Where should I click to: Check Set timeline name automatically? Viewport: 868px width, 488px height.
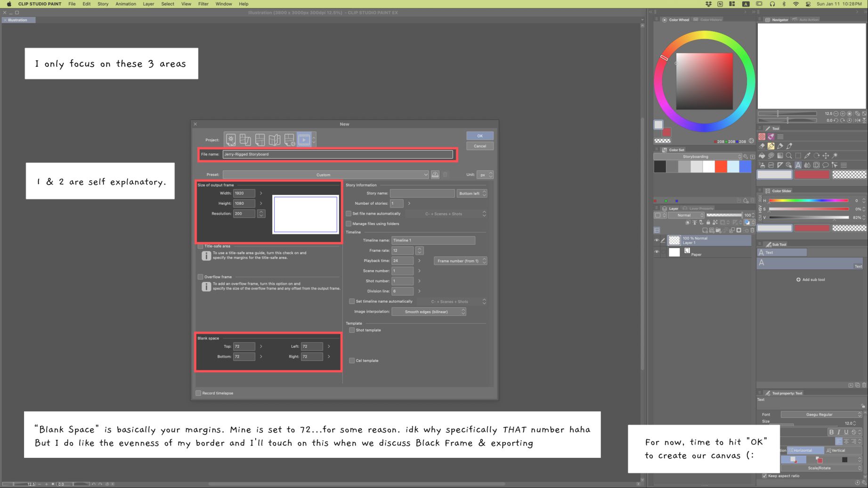tap(352, 301)
